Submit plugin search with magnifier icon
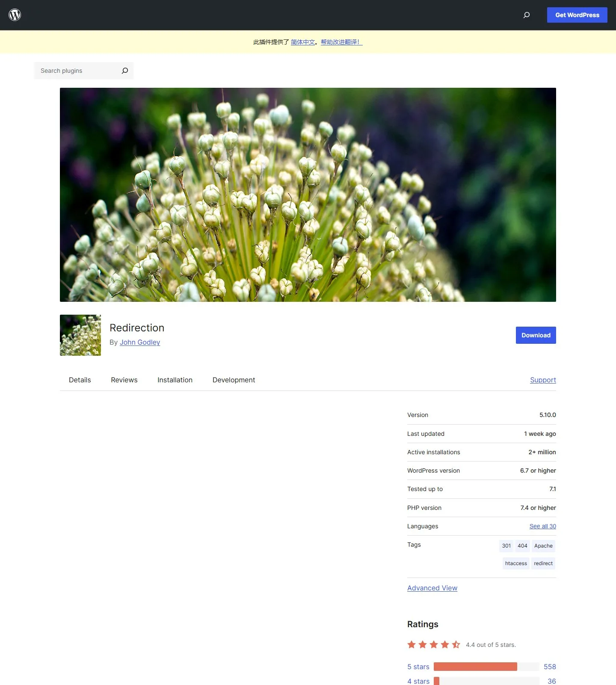 tap(125, 71)
